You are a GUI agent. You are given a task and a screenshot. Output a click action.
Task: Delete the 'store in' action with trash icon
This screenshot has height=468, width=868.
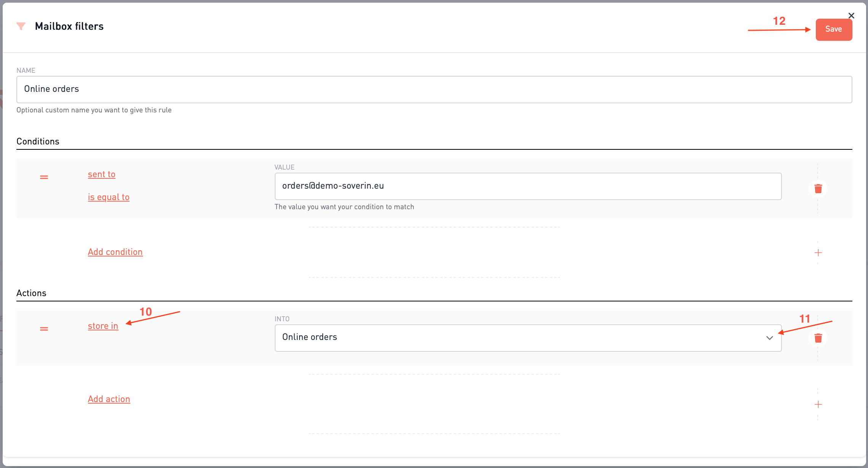(818, 338)
